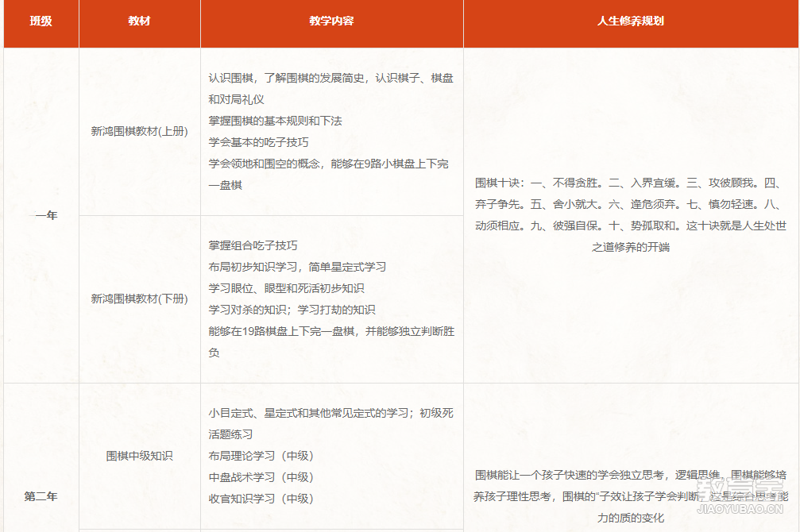Click the paragraph starting 围棋十诀
Viewport: 800px width, 532px height.
point(631,215)
